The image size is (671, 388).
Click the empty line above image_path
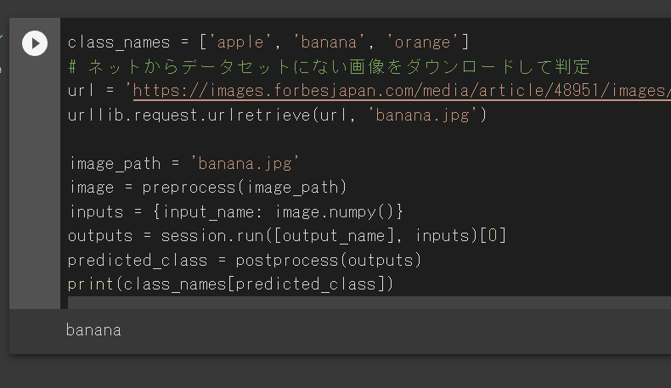click(x=368, y=139)
